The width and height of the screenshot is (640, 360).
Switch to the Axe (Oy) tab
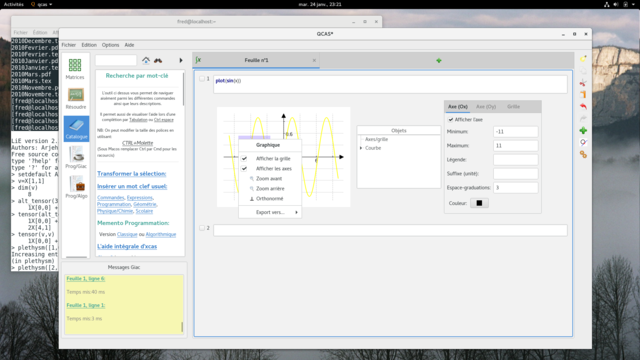pos(486,107)
